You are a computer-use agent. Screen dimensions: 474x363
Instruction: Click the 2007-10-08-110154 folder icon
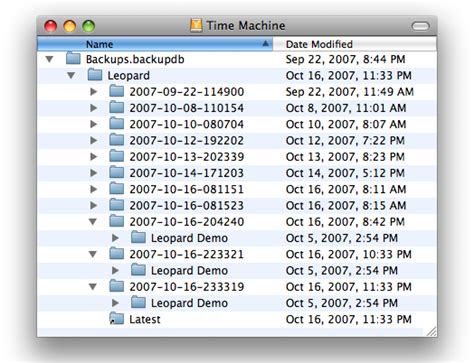(x=117, y=107)
